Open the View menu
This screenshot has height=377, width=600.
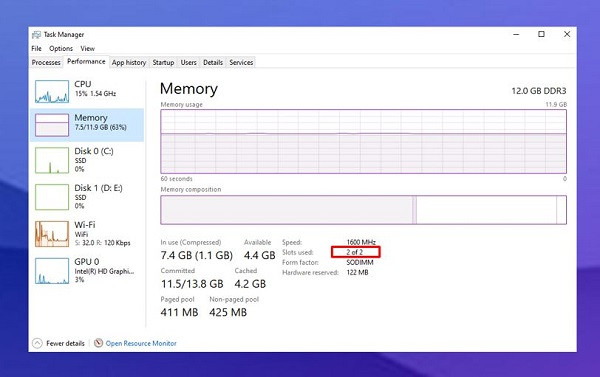(x=88, y=49)
